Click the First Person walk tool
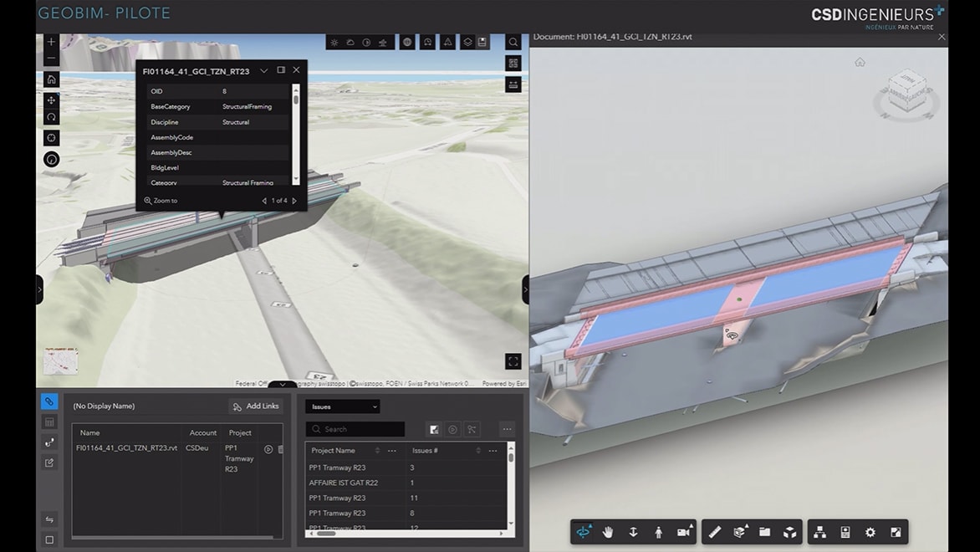This screenshot has height=552, width=980. (x=658, y=532)
